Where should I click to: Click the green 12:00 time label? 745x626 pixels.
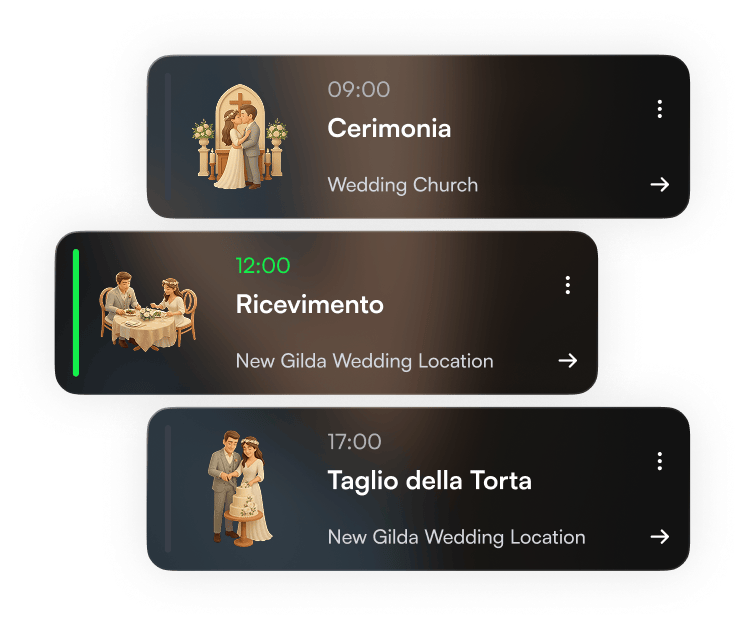(263, 266)
